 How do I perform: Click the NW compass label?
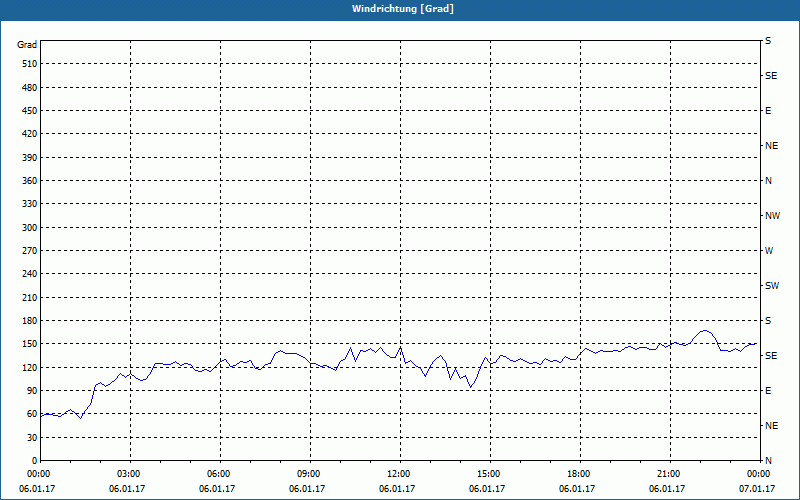[x=772, y=216]
